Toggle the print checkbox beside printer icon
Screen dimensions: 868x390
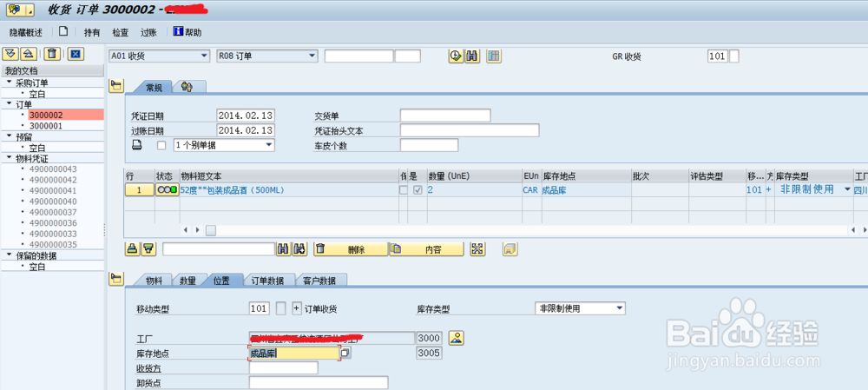(x=161, y=146)
